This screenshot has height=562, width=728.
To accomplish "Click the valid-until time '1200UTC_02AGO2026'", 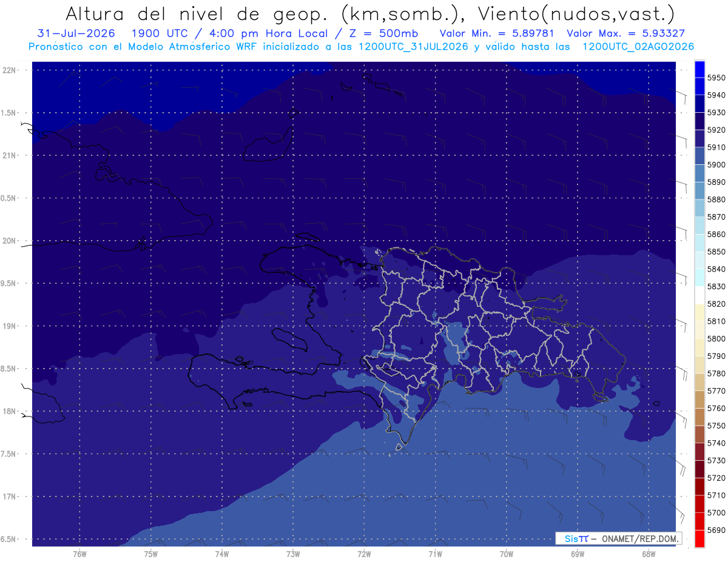I will click(x=638, y=47).
